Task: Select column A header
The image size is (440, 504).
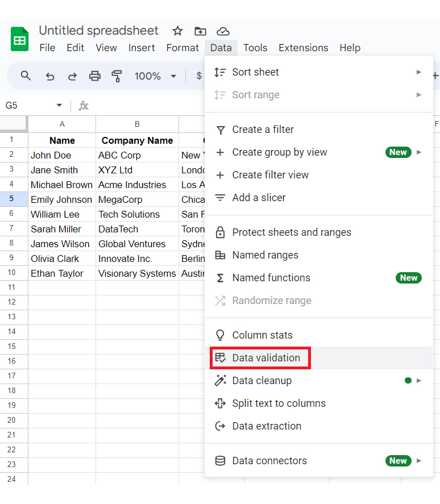Action: pyautogui.click(x=62, y=124)
